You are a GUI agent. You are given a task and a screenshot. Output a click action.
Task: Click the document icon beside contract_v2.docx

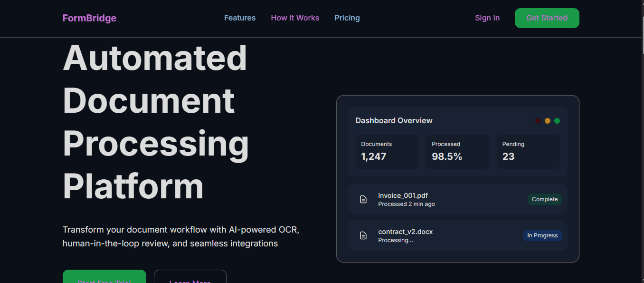tap(363, 235)
